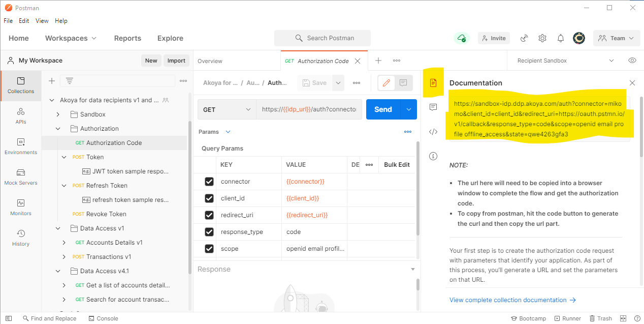Open the APIs sidebar tab
This screenshot has width=644, height=324.
click(21, 116)
